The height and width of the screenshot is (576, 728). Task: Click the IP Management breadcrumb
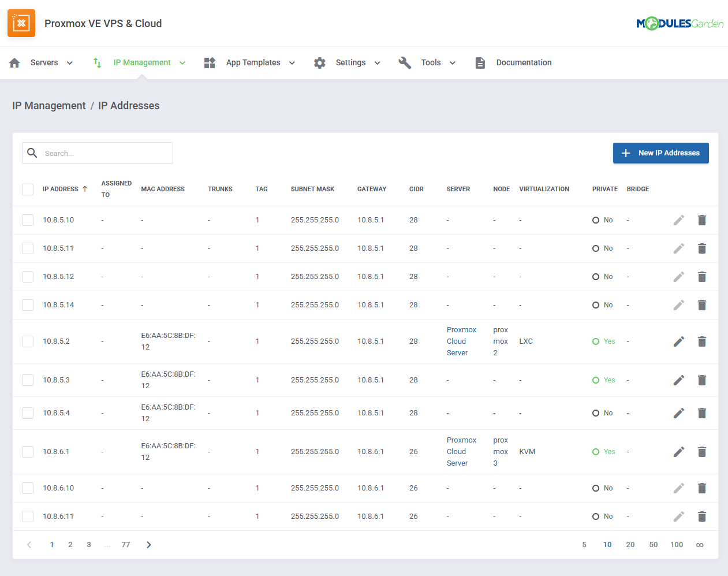[x=49, y=106]
